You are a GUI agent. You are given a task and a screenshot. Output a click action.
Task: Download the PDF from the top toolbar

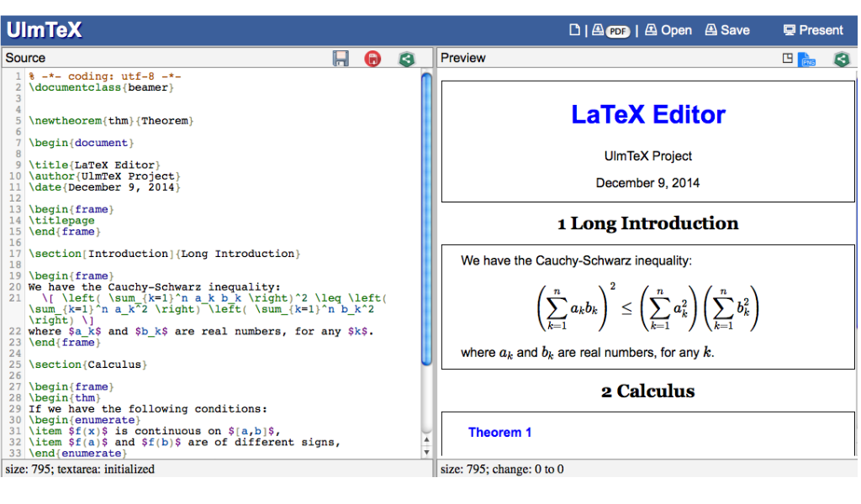597,29
